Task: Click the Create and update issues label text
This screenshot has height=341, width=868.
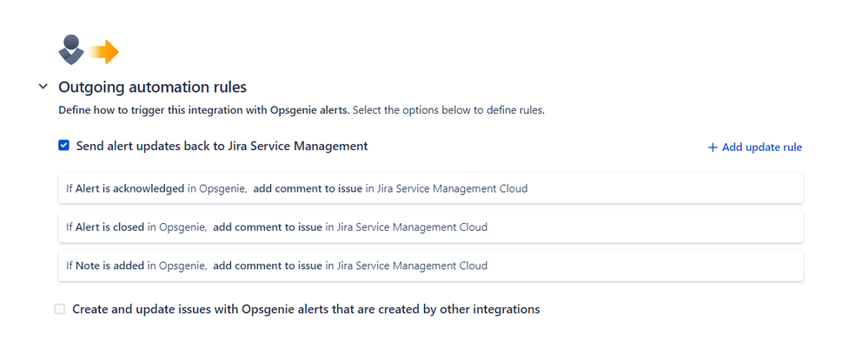Action: point(306,309)
